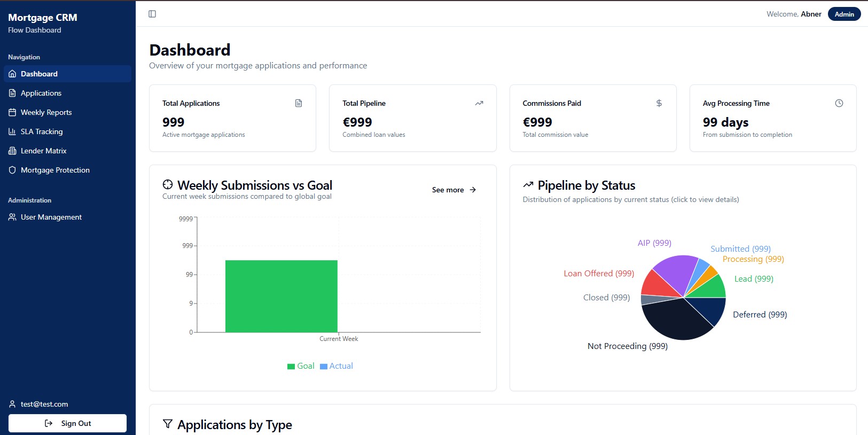The width and height of the screenshot is (868, 435).
Task: Open Mortgage Protection section
Action: tap(55, 170)
